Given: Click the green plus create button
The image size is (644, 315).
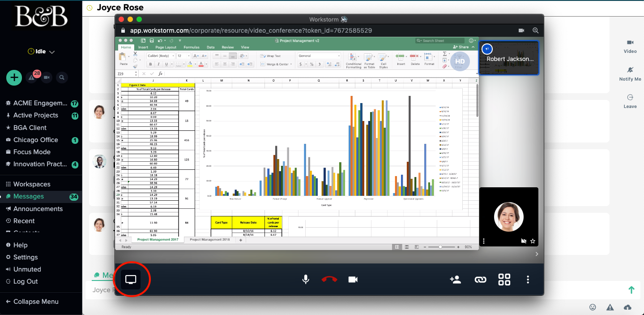Looking at the screenshot, I should coord(14,78).
